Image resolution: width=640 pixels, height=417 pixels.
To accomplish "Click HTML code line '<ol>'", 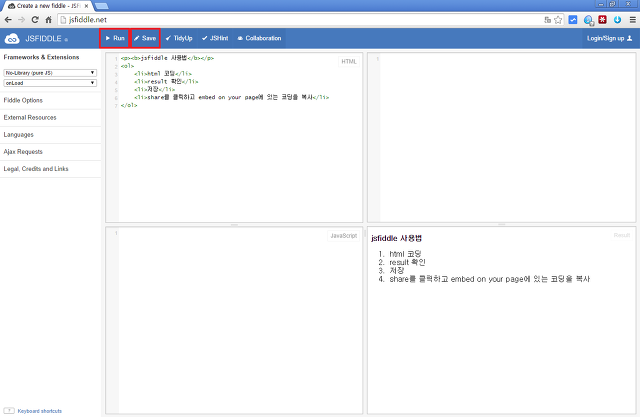I will click(x=127, y=66).
